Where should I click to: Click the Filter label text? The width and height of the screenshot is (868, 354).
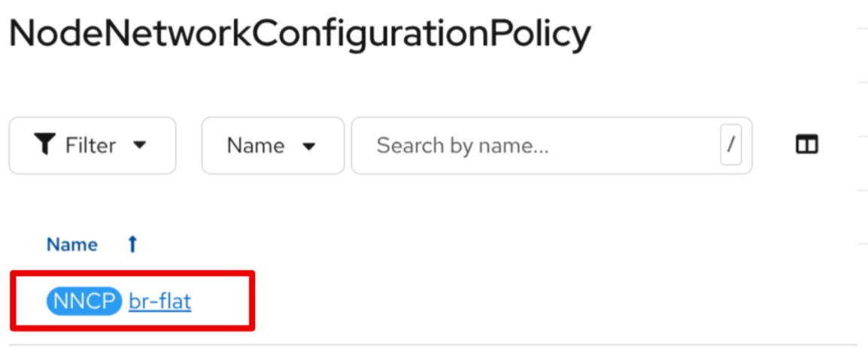click(90, 145)
